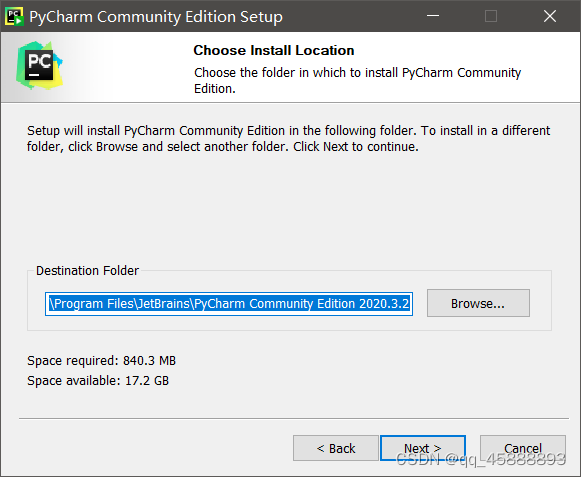581x477 pixels.
Task: Click the 'Choose Install Location' heading
Action: [273, 50]
